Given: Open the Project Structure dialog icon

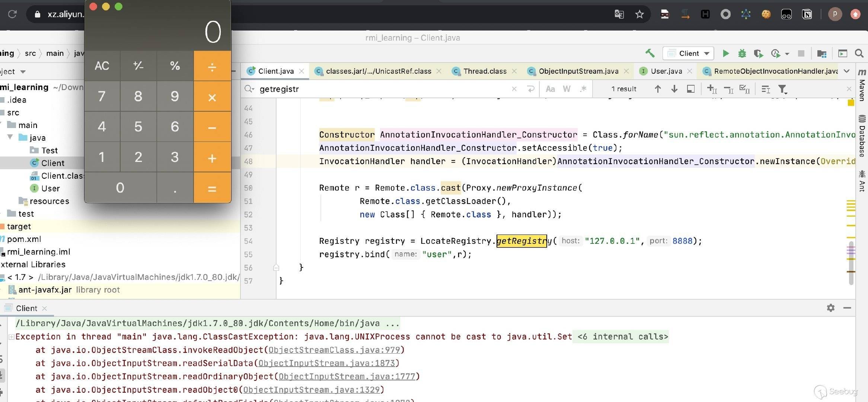Looking at the screenshot, I should point(821,54).
